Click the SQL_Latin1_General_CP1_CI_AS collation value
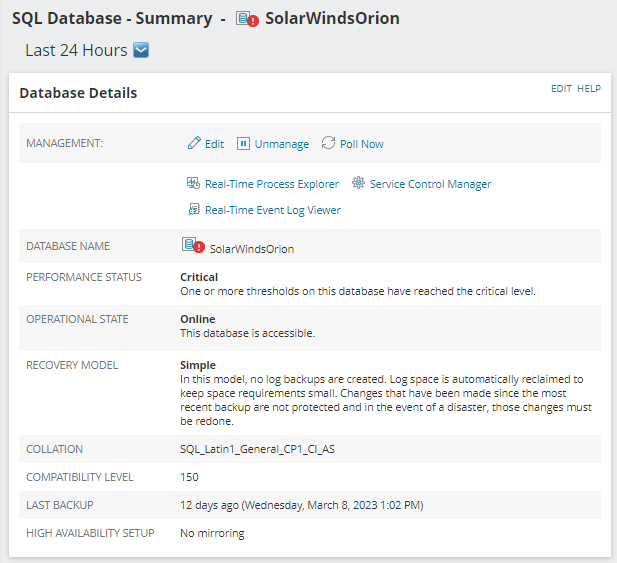Viewport: 617px width, 563px height. [x=257, y=449]
